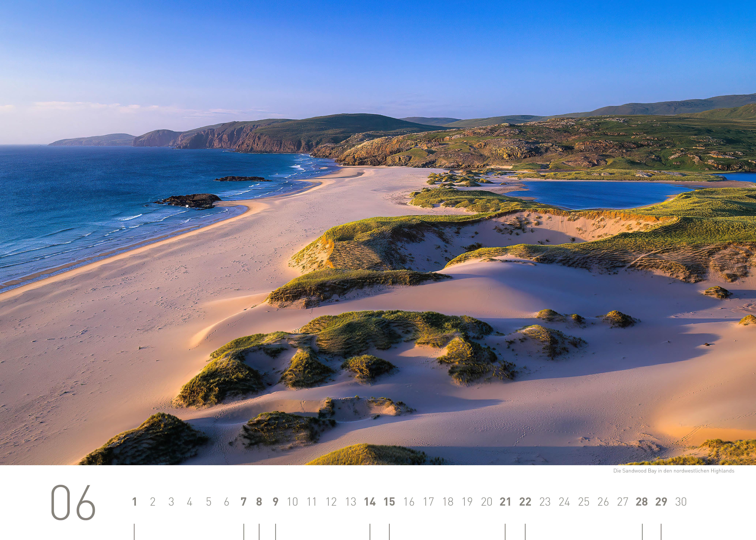The image size is (756, 540).
Task: Choose date 25 in the date strip
Action: tap(584, 501)
